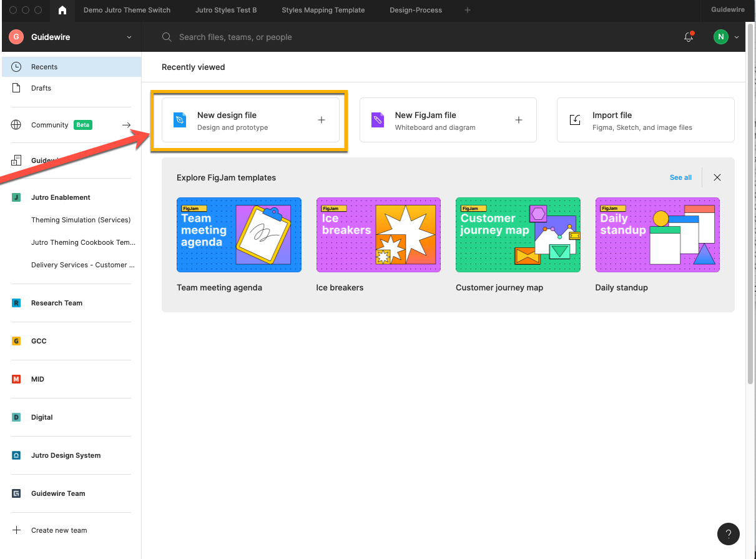Click the home icon tab
Viewport: 756px width, 559px height.
coord(62,10)
